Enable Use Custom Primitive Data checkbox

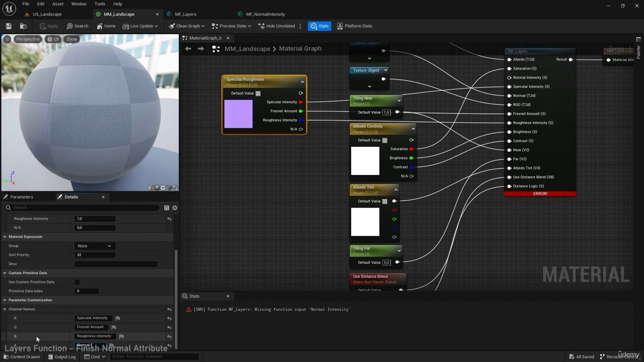(x=77, y=282)
